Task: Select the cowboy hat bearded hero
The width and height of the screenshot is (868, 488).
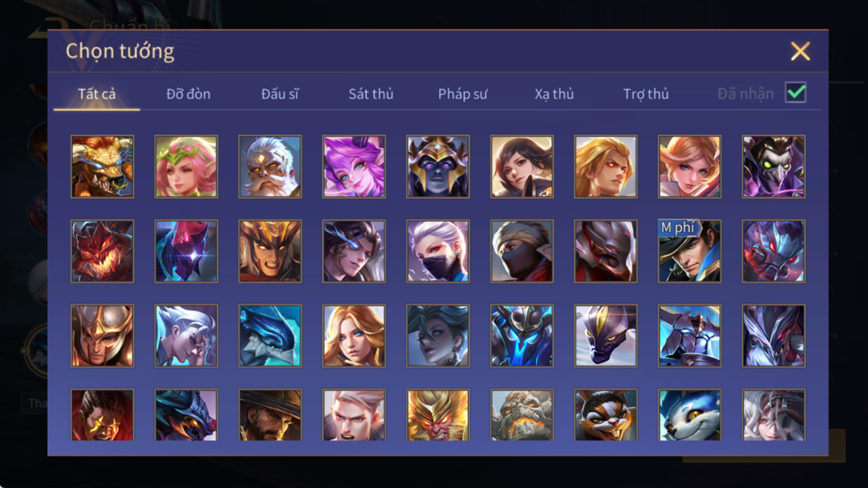Action: (270, 415)
